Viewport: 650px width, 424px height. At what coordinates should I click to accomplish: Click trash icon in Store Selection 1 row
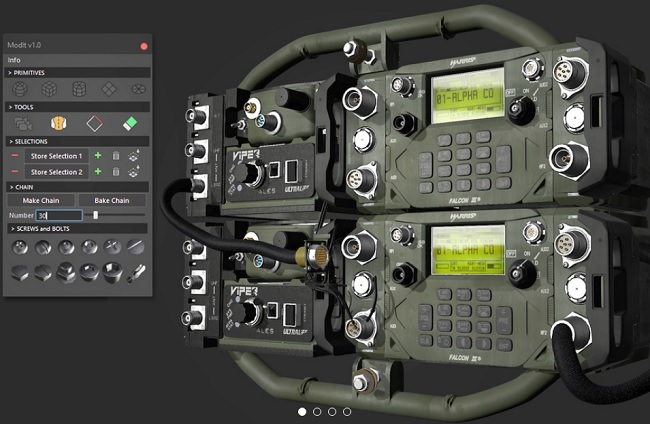[116, 156]
